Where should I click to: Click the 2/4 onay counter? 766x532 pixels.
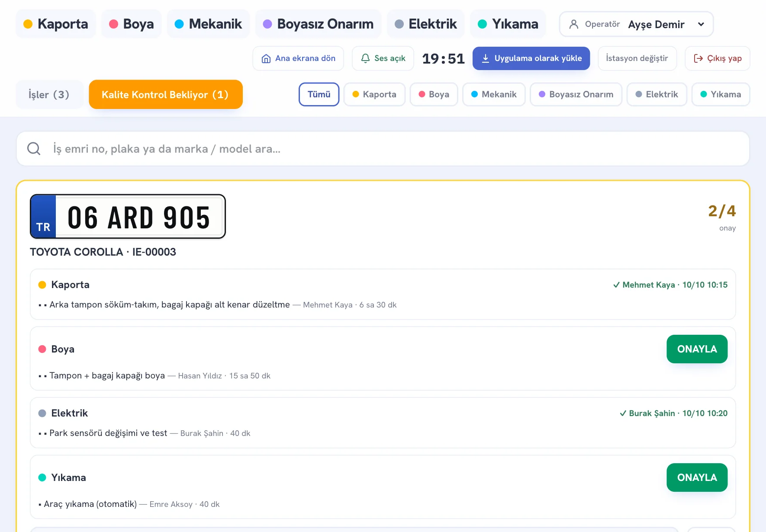722,218
